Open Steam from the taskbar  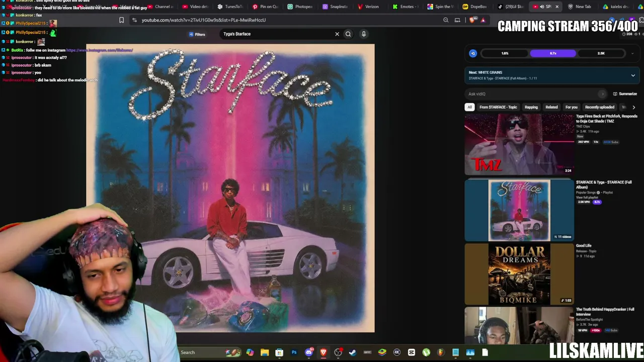tap(353, 352)
